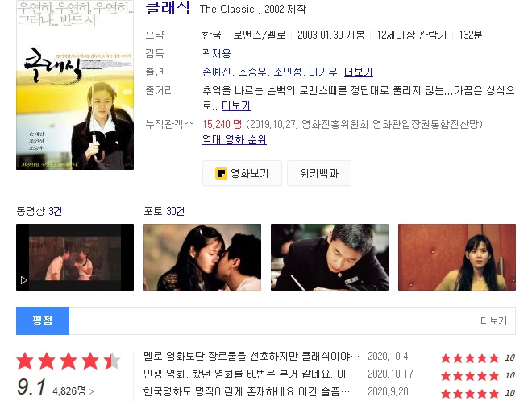532x409 pixels.
Task: Open the 클래식 movie title link
Action: point(168,8)
